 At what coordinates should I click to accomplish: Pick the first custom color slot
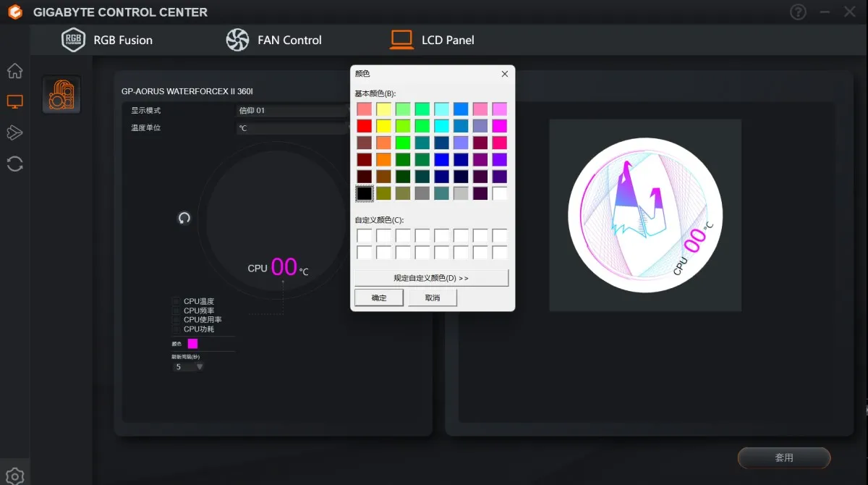[x=364, y=235]
